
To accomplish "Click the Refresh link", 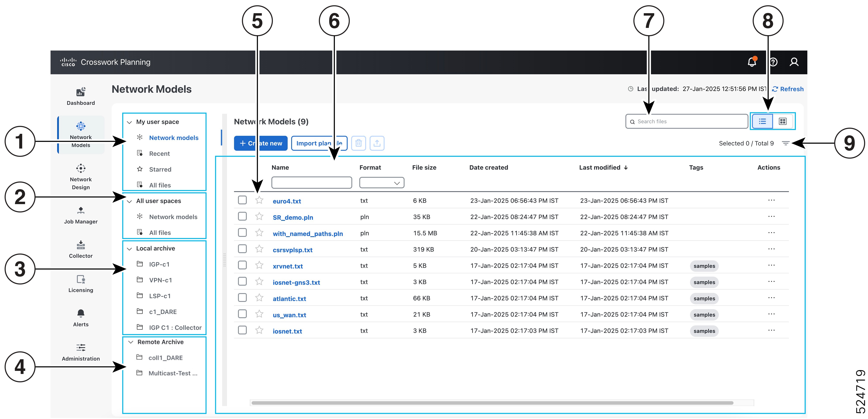I will (788, 89).
